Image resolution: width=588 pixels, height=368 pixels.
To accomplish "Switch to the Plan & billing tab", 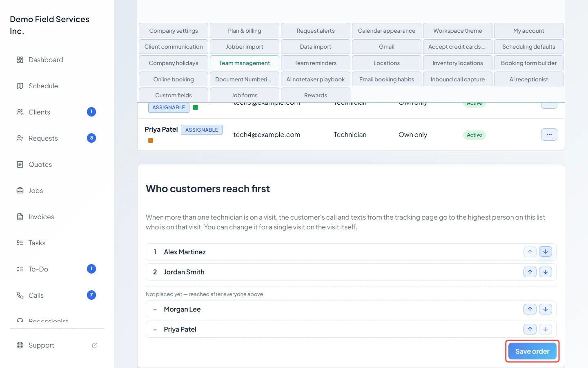I will coord(245,31).
